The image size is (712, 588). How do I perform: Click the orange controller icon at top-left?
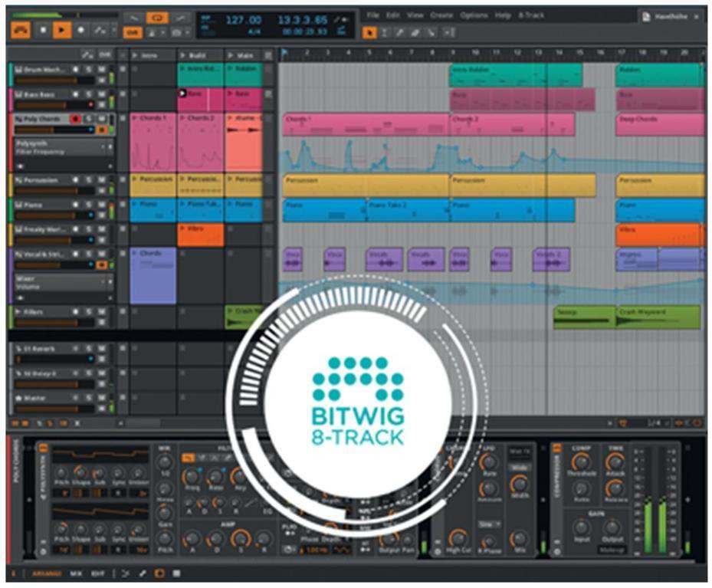point(21,31)
